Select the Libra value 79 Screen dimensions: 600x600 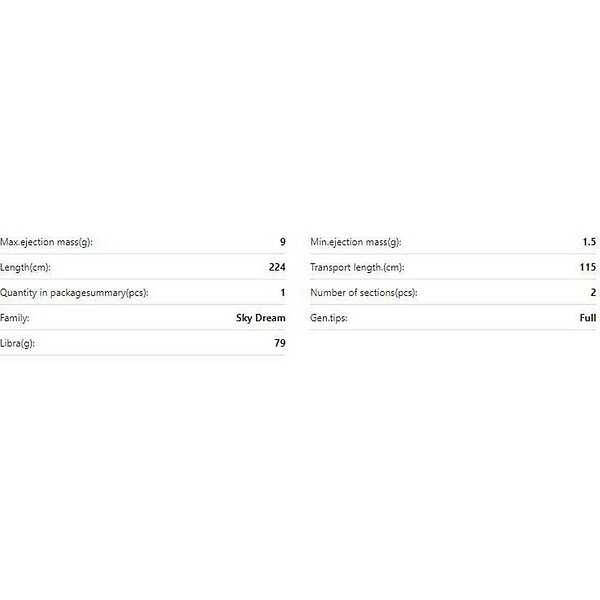tap(280, 343)
